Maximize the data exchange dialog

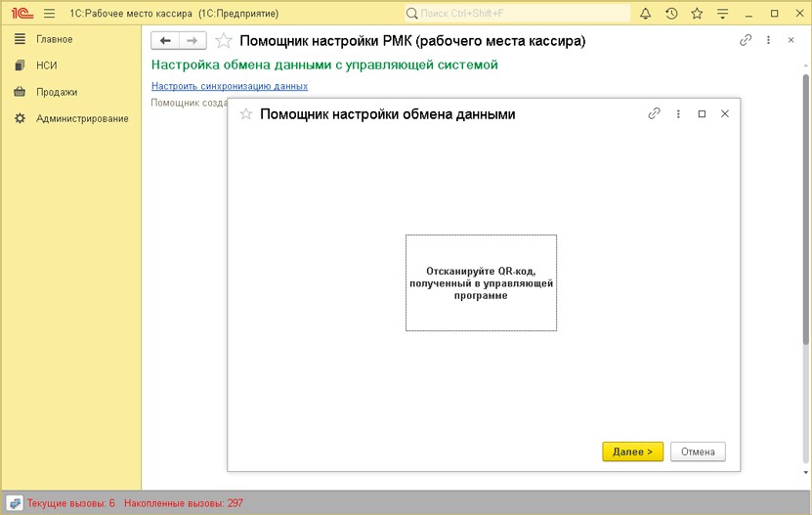702,114
